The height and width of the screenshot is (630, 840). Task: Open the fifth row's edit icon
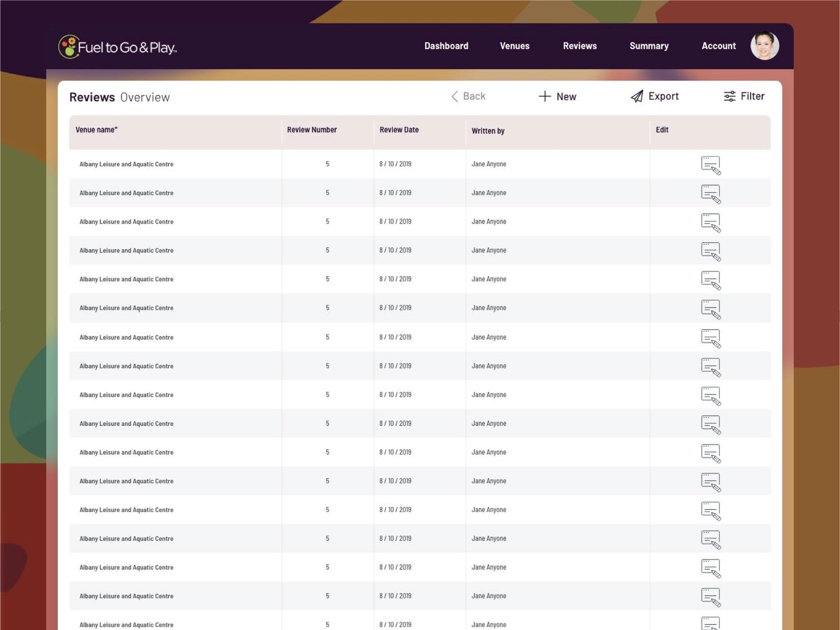pyautogui.click(x=711, y=280)
